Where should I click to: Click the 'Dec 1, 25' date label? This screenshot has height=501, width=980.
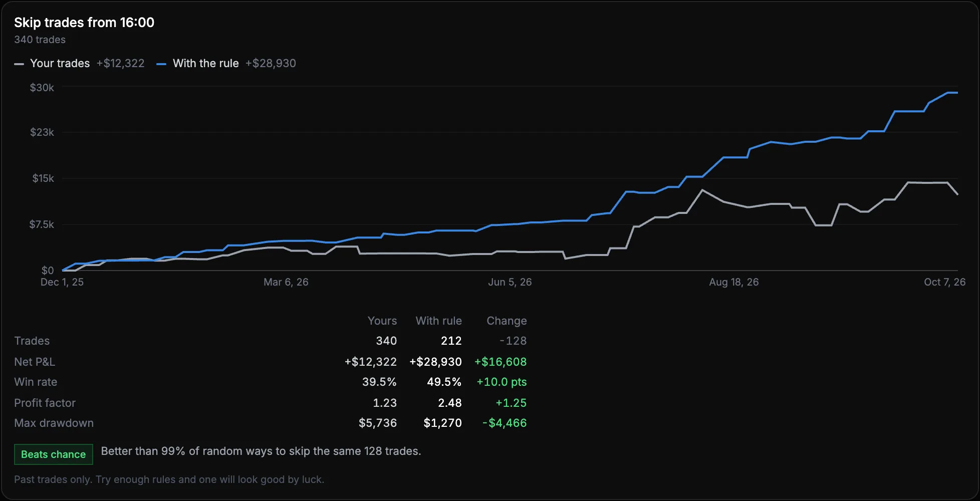point(62,282)
